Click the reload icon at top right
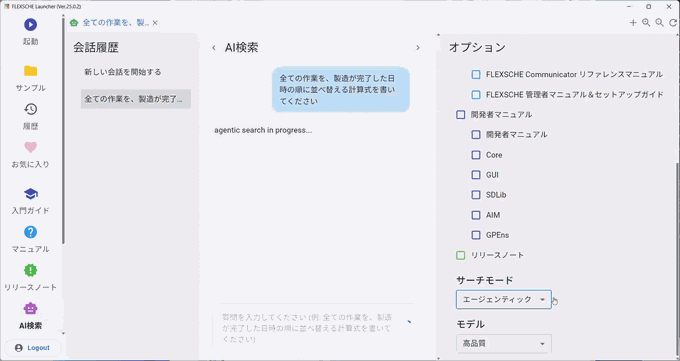 point(673,23)
